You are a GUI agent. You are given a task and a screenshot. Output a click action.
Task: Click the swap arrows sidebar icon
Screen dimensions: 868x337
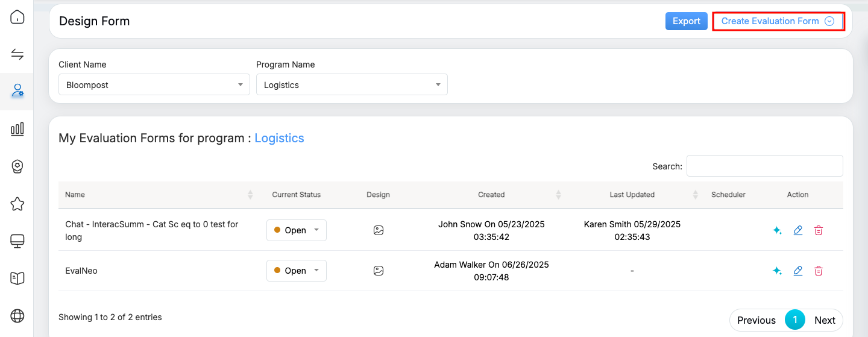click(x=17, y=55)
